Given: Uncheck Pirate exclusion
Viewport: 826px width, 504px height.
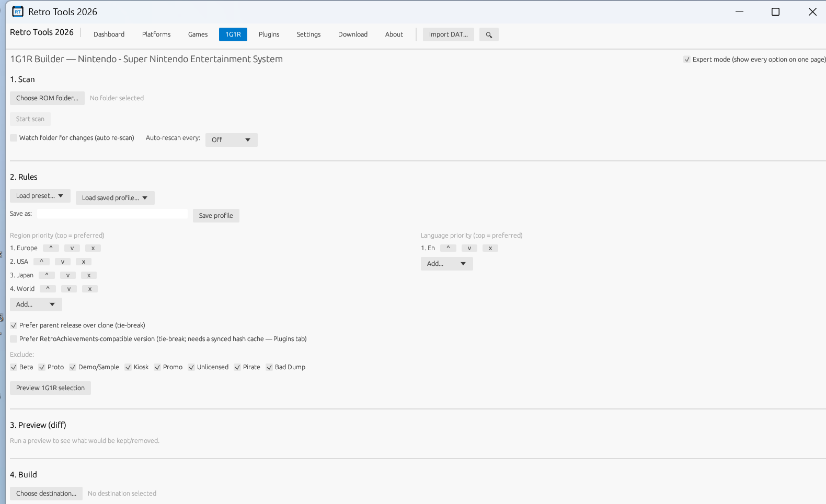Looking at the screenshot, I should click(x=237, y=367).
